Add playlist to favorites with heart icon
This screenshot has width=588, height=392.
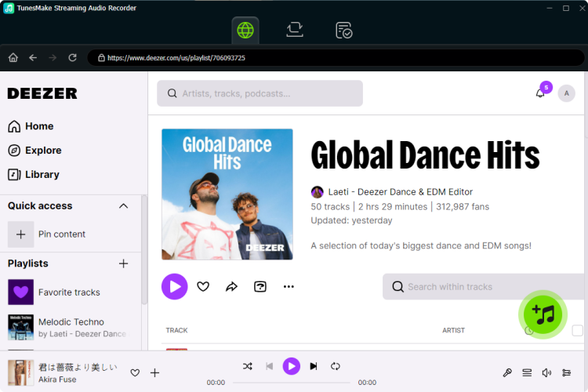click(x=203, y=287)
